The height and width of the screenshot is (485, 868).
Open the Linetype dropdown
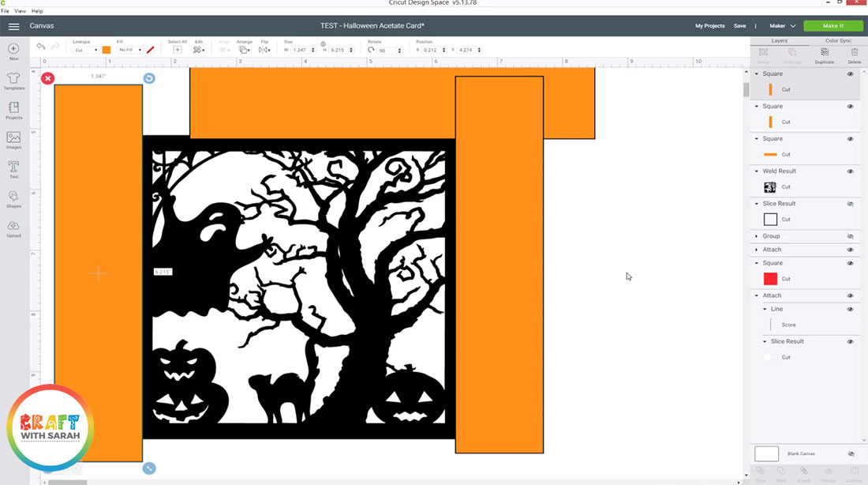(x=85, y=50)
